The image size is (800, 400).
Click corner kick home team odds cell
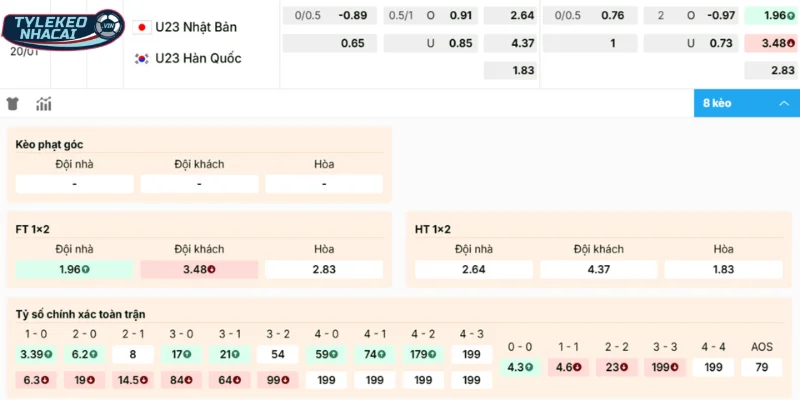click(75, 184)
